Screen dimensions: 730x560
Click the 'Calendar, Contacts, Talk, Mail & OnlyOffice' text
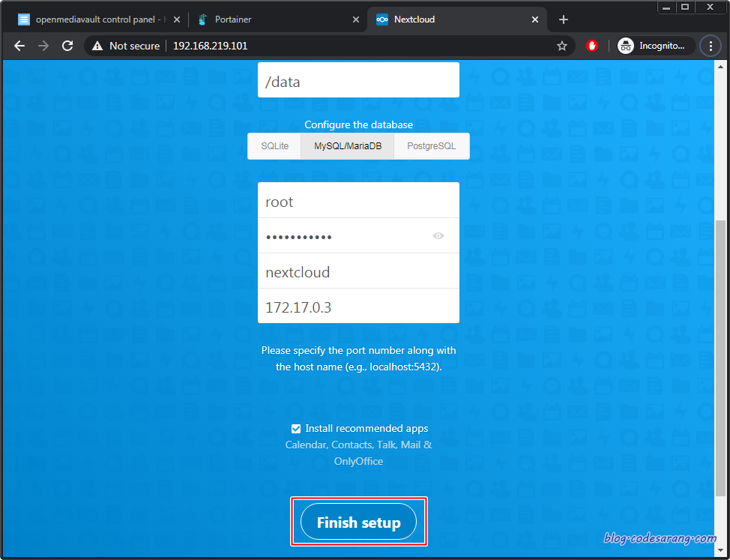point(358,453)
